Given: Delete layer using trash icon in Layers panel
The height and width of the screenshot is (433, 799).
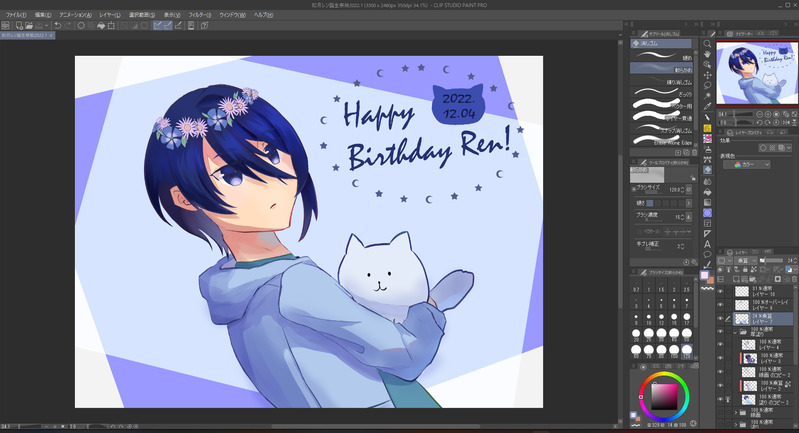Looking at the screenshot, I should click(x=794, y=279).
